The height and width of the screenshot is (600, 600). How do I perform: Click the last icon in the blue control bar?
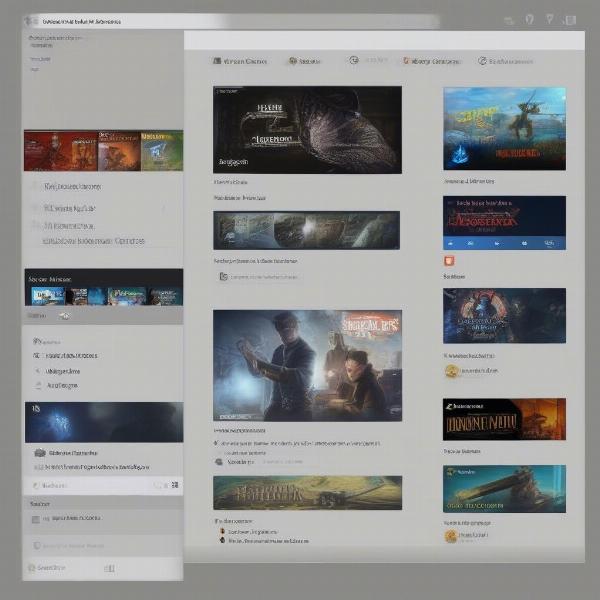(549, 243)
